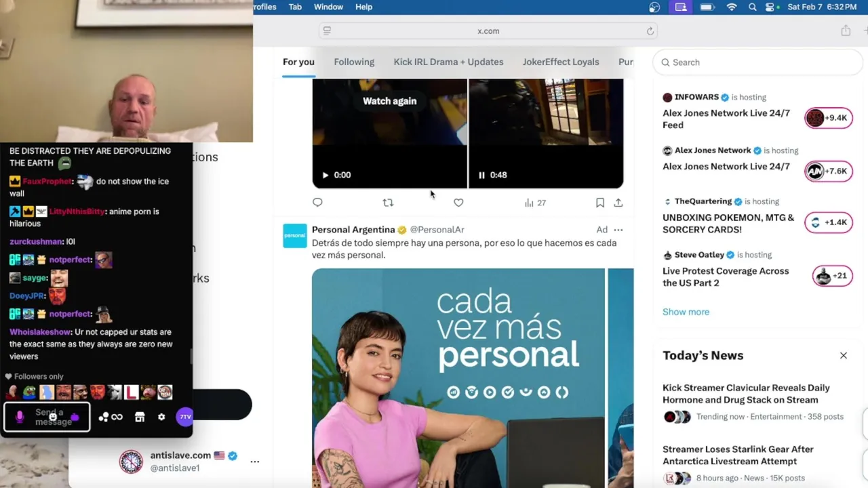Image resolution: width=868 pixels, height=488 pixels.
Task: Open Live Protest Coverage Across the US
Action: point(726,277)
